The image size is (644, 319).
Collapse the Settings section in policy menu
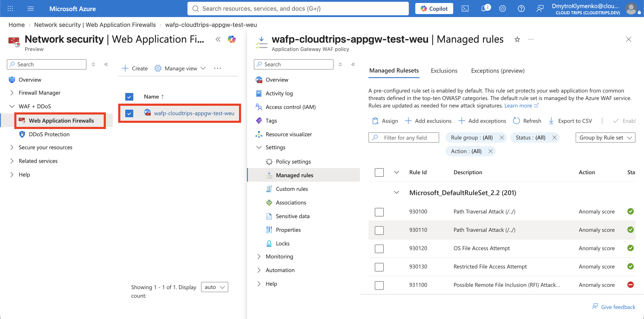click(259, 148)
